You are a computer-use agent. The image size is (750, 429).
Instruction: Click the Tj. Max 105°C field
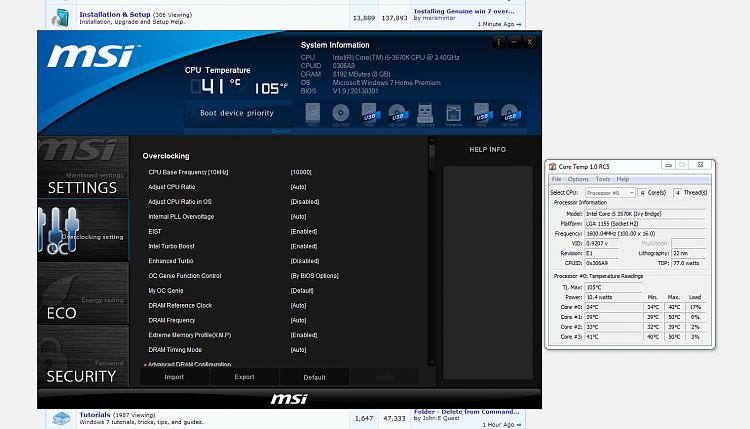(613, 287)
